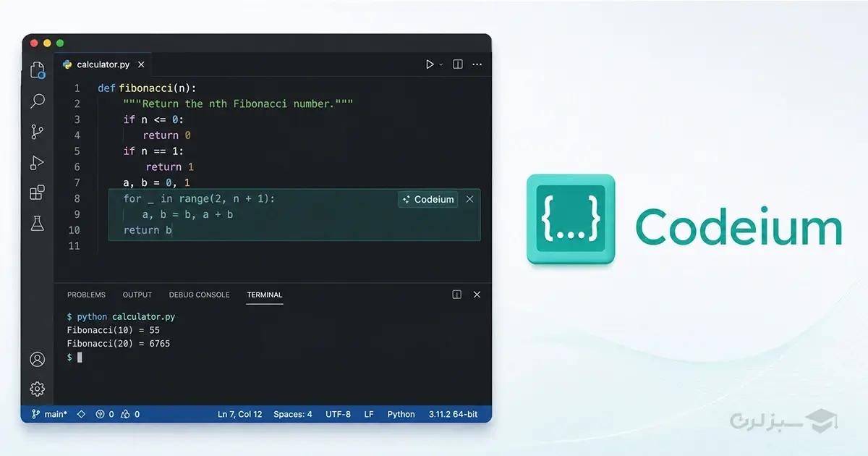
Task: Change indentation via Spaces: 4
Action: tap(293, 414)
